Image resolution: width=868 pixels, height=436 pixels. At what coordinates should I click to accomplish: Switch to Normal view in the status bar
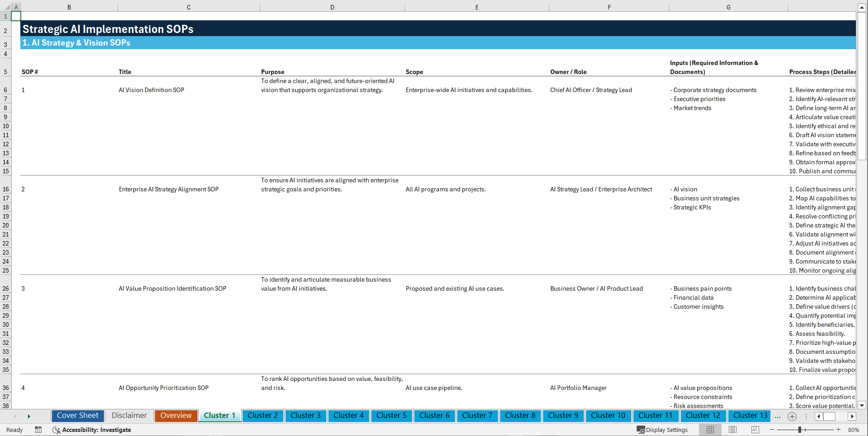[710, 430]
